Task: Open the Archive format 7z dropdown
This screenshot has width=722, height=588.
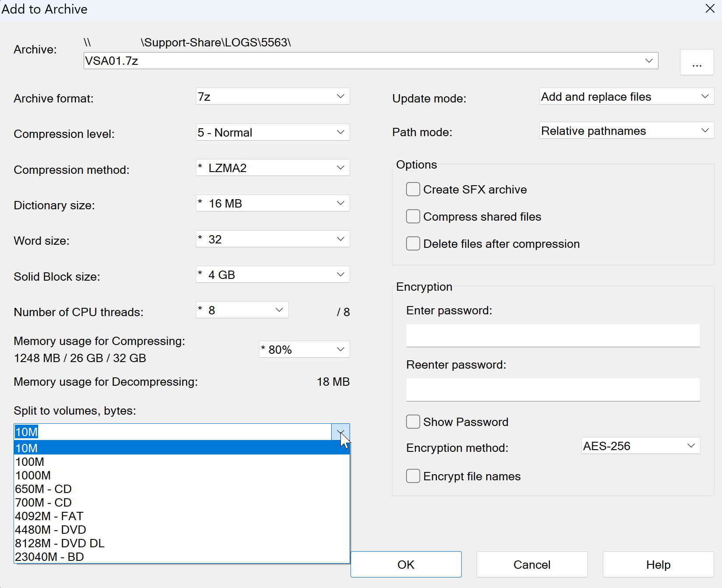Action: (x=273, y=96)
